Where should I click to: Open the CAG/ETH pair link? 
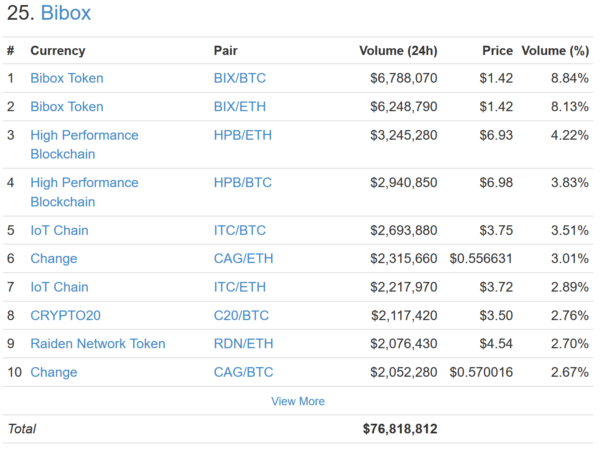(243, 259)
